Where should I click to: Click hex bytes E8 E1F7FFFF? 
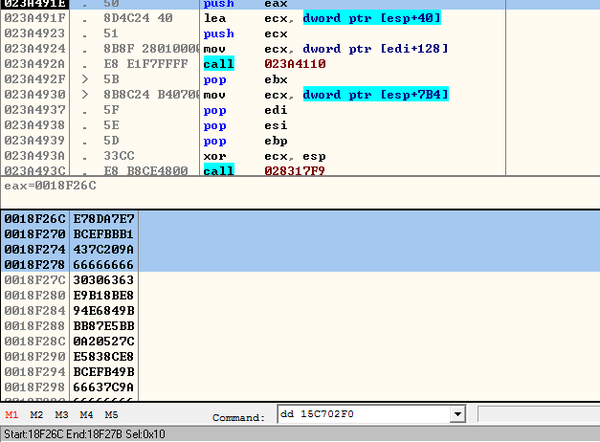click(146, 64)
